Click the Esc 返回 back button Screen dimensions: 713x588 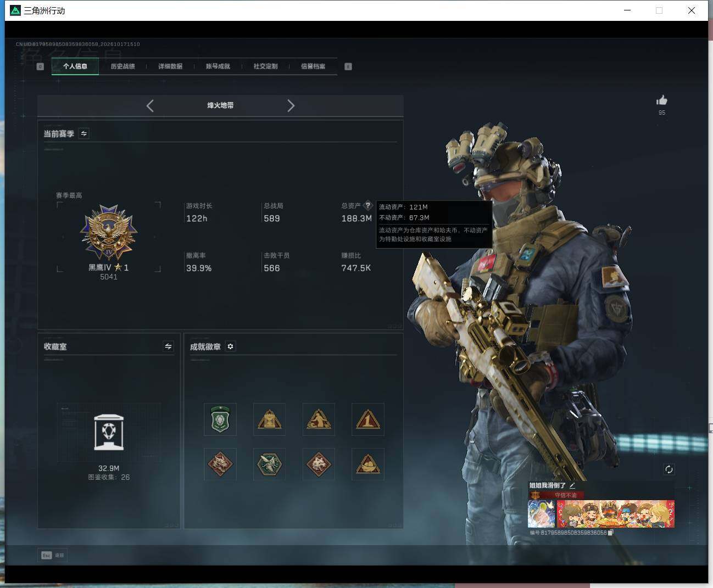point(53,555)
